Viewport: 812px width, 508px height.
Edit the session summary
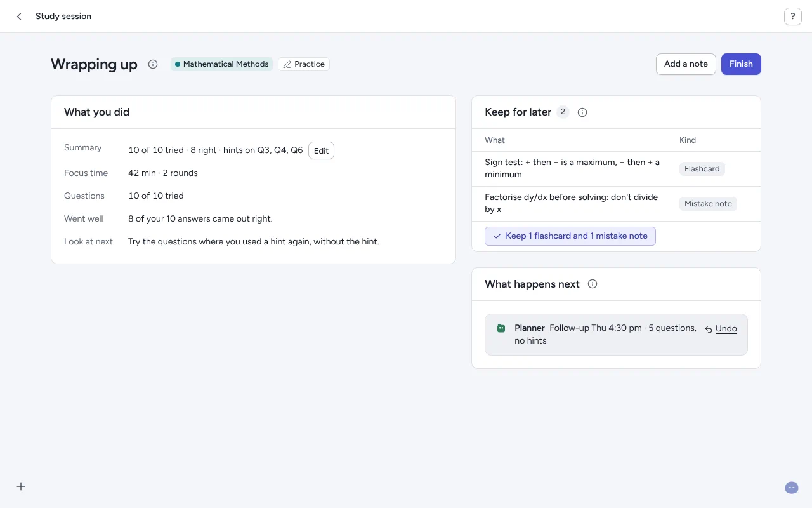pos(321,150)
